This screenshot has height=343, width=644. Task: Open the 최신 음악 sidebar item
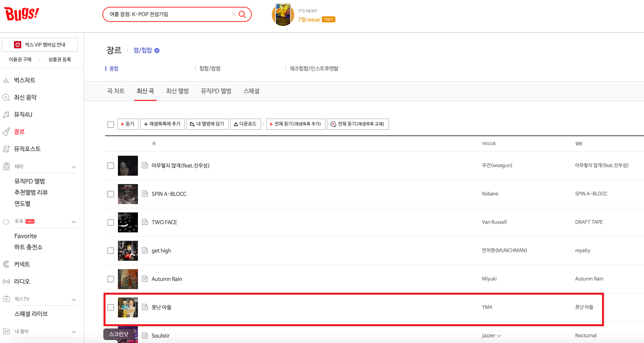(x=25, y=97)
